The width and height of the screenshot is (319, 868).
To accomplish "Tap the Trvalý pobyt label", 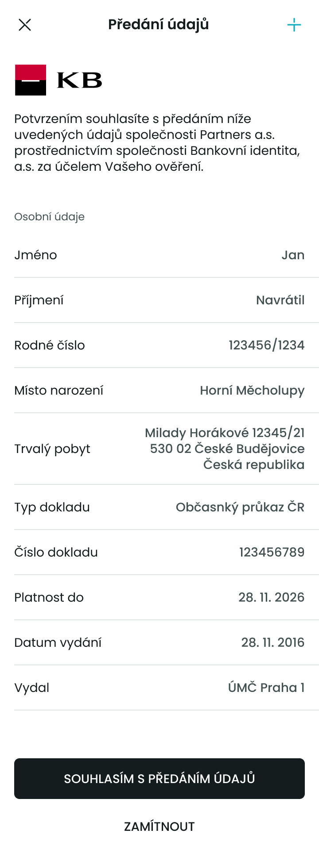I will click(x=52, y=449).
